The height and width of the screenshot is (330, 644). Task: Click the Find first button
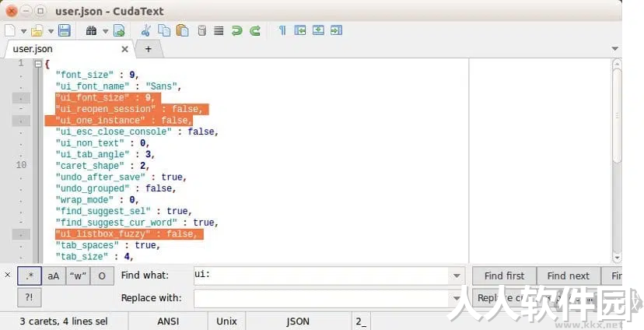point(504,276)
